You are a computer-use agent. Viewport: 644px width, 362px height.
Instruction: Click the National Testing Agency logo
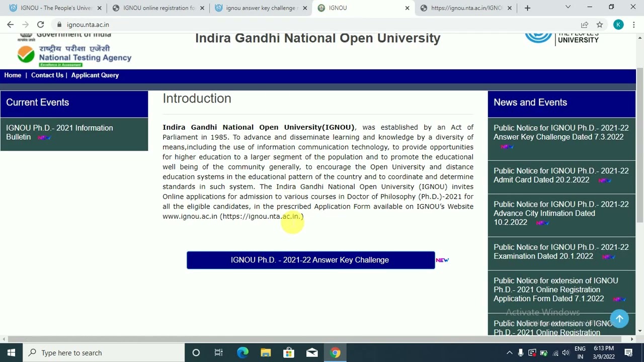pos(74,55)
